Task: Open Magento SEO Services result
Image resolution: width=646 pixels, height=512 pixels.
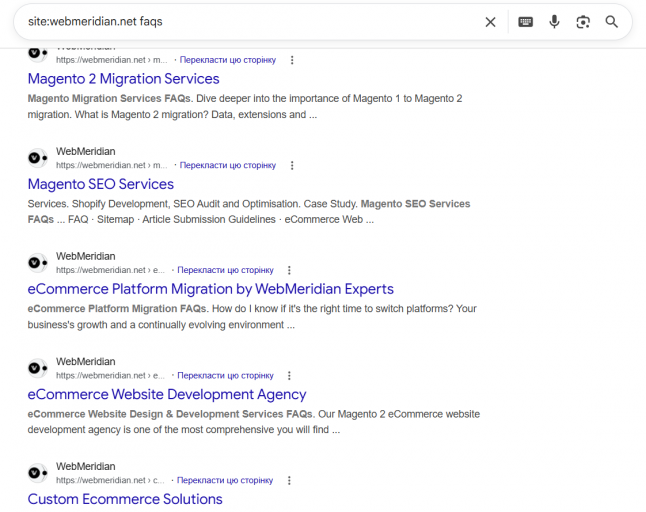Action: [101, 184]
